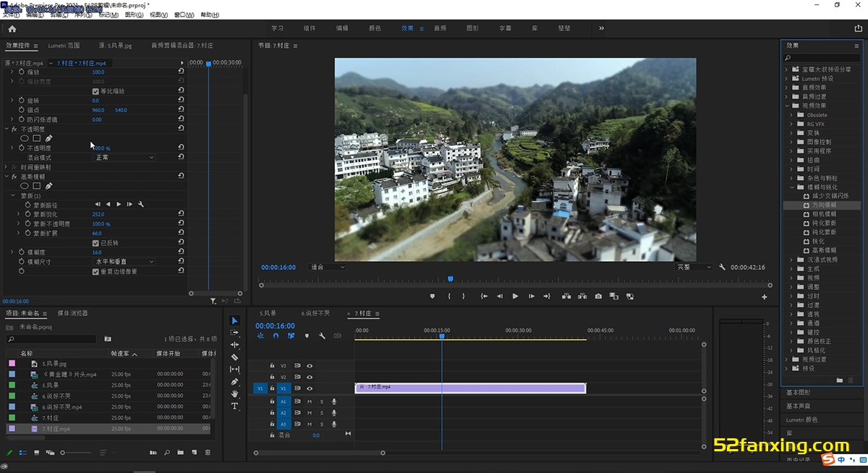The width and height of the screenshot is (868, 473).
Task: Add marker in Program monitor
Action: pos(433,296)
